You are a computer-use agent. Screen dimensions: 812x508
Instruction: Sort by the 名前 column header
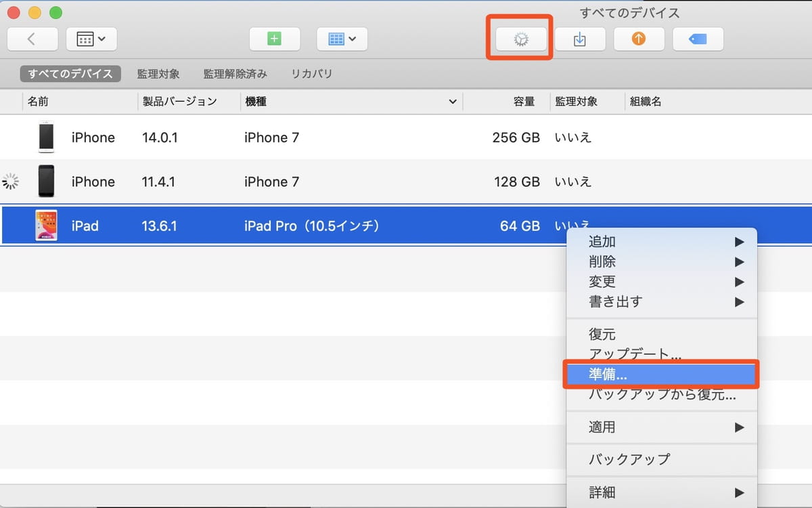click(38, 102)
